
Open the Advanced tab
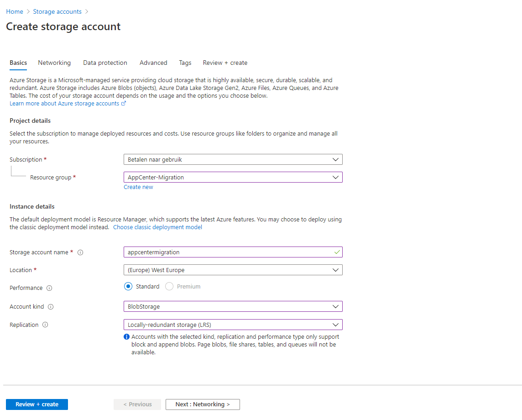(153, 63)
